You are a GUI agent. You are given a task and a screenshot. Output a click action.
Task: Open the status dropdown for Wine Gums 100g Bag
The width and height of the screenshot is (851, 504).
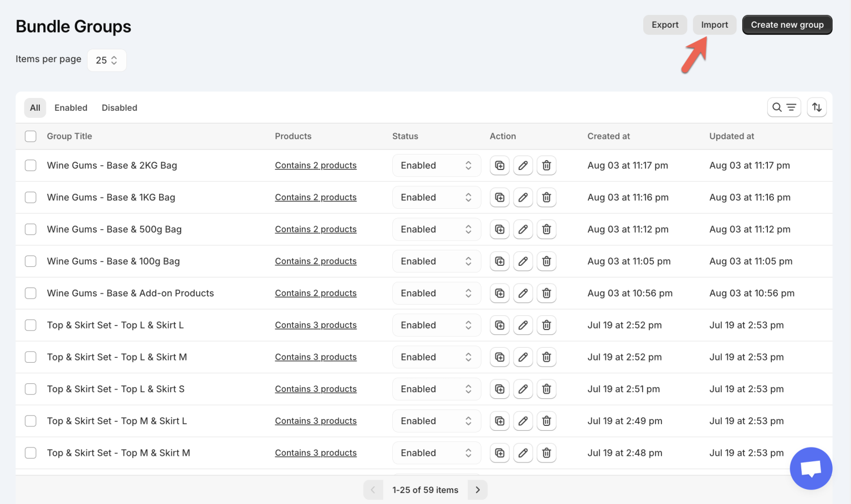click(x=437, y=261)
